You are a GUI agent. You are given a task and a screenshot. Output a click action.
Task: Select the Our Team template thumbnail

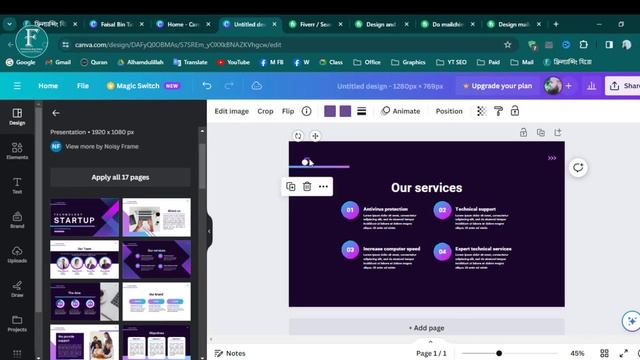tap(84, 259)
